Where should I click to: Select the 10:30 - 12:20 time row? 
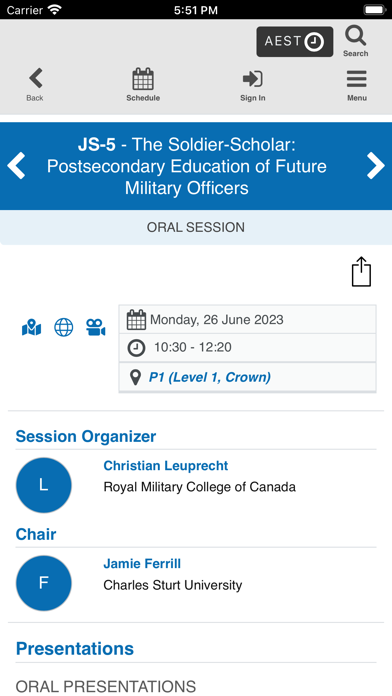pos(247,348)
